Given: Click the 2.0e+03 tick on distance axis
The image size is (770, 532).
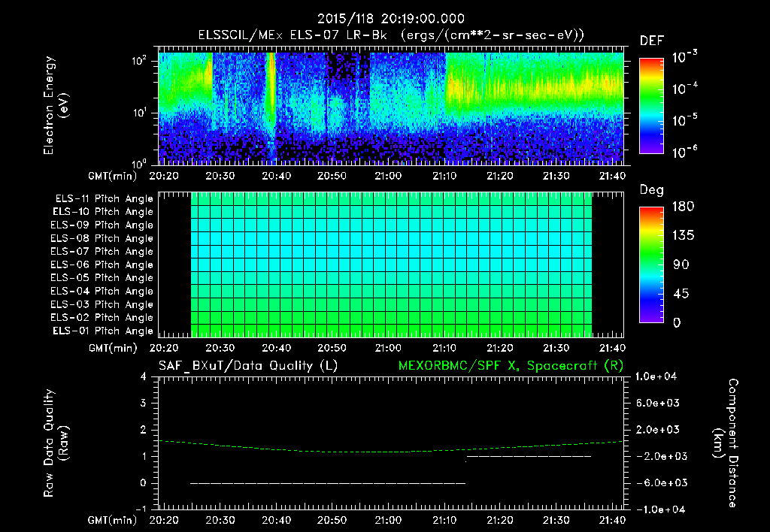Looking at the screenshot, I should [x=658, y=429].
